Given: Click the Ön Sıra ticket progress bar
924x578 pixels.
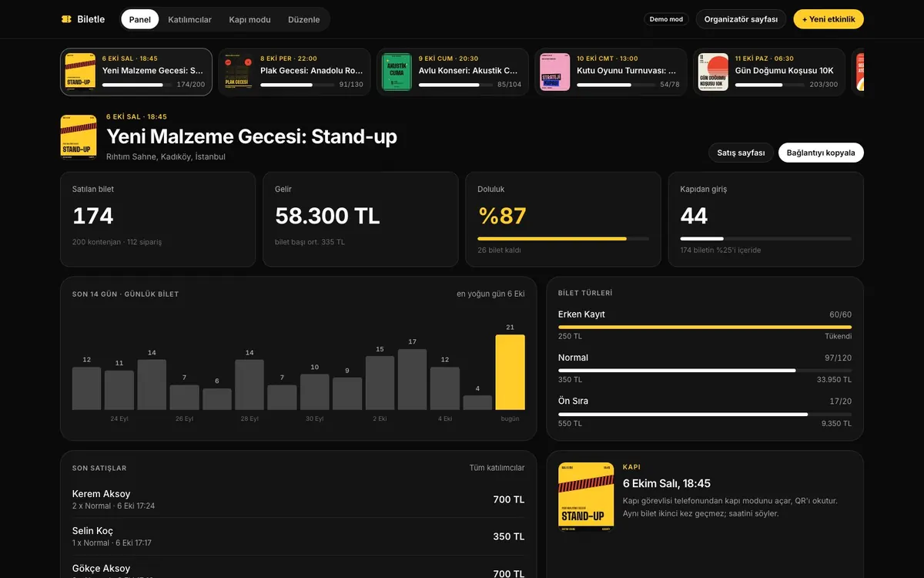Looking at the screenshot, I should [705, 414].
